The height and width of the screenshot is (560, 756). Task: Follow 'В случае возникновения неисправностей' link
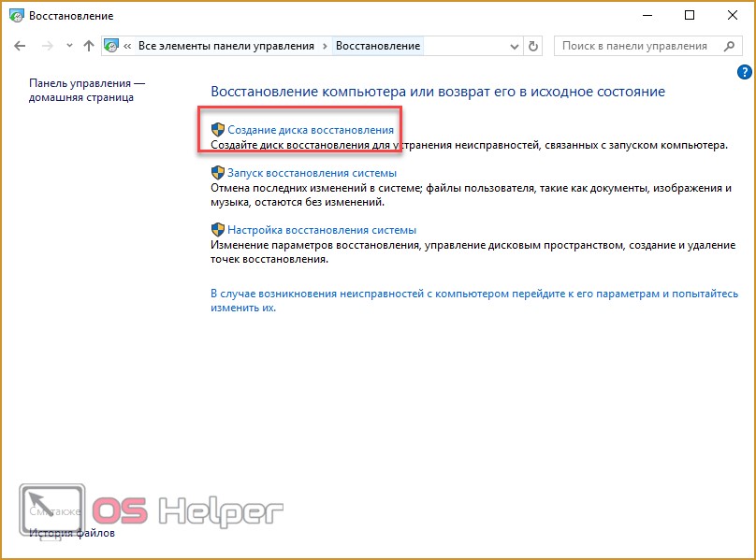pyautogui.click(x=474, y=301)
